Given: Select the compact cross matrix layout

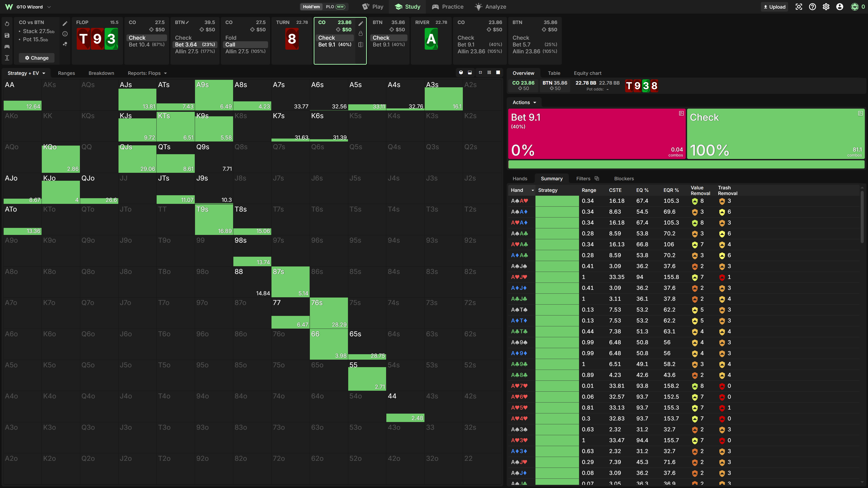Looking at the screenshot, I should tap(480, 73).
